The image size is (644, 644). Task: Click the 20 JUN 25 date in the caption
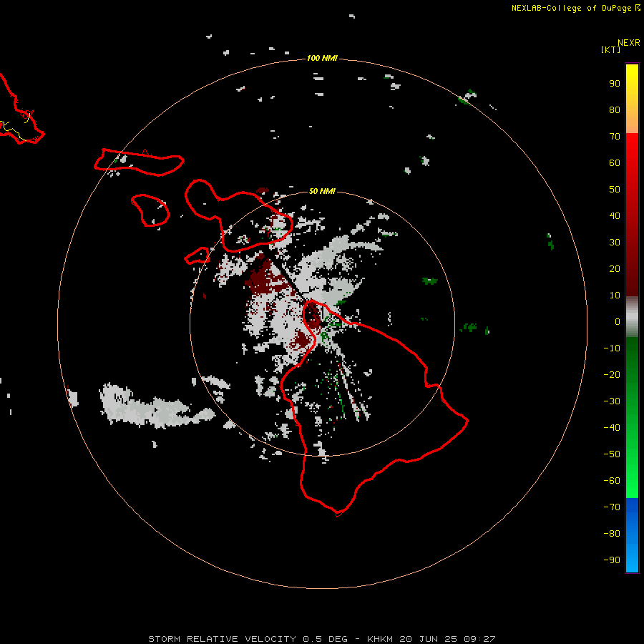tap(429, 639)
